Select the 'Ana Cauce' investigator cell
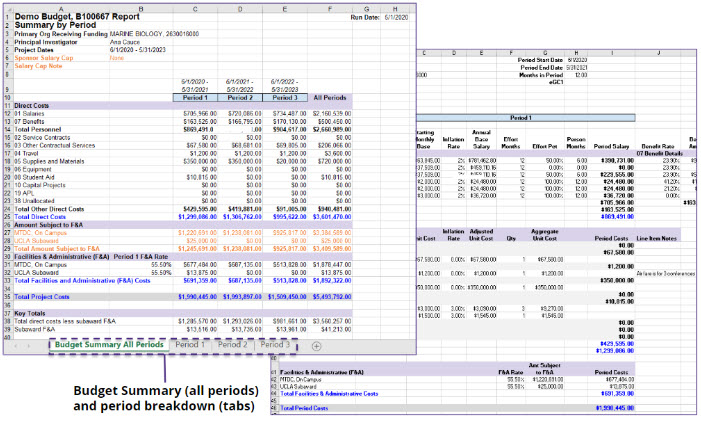Image resolution: width=701 pixels, height=421 pixels. coord(125,42)
